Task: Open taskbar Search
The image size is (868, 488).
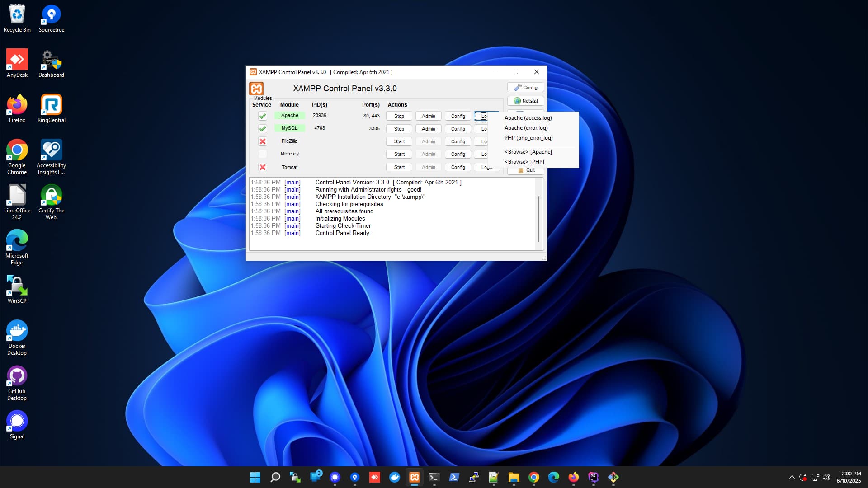Action: tap(275, 477)
